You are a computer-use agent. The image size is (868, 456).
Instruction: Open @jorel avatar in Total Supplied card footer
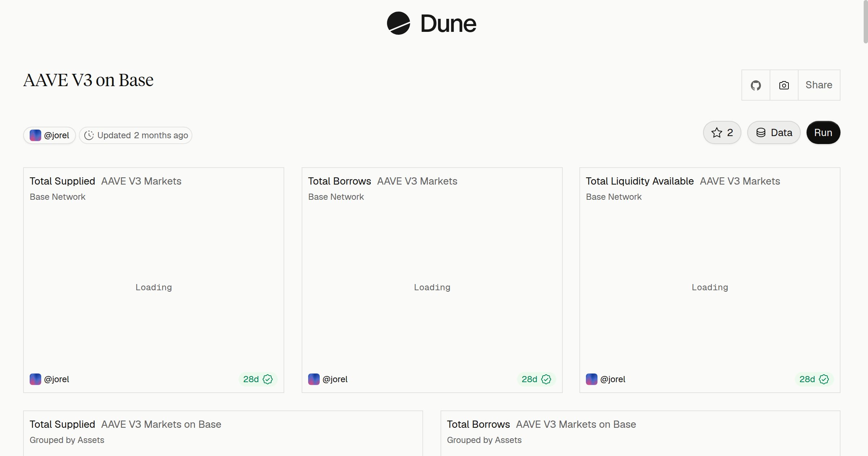point(35,379)
